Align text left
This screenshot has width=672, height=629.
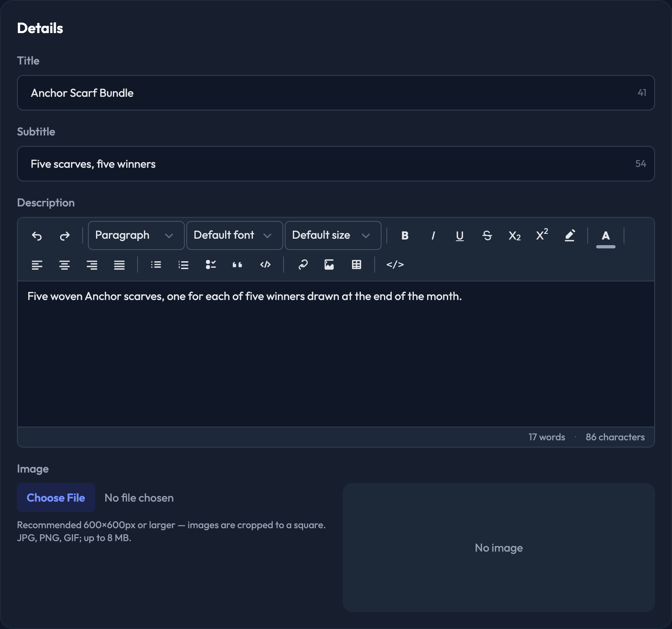[37, 265]
